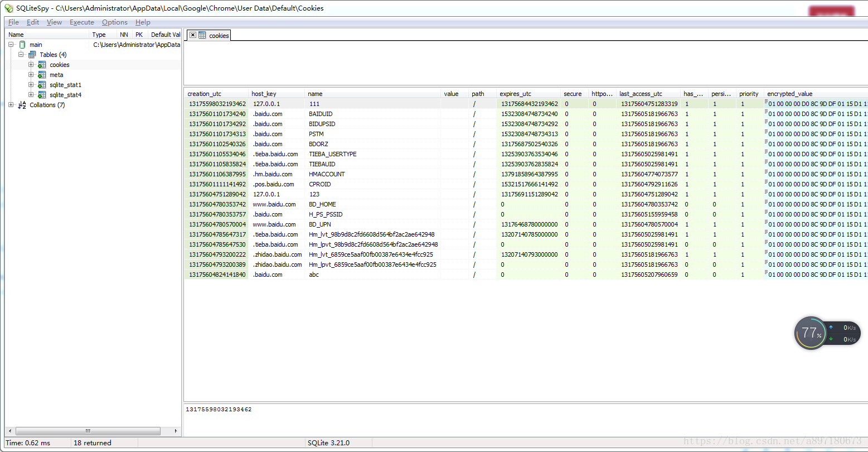868x452 pixels.
Task: Collapse the Tables (4) node
Action: [21, 55]
